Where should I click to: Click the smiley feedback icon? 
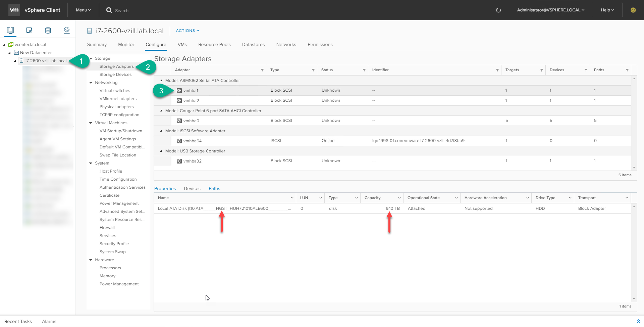pos(633,10)
